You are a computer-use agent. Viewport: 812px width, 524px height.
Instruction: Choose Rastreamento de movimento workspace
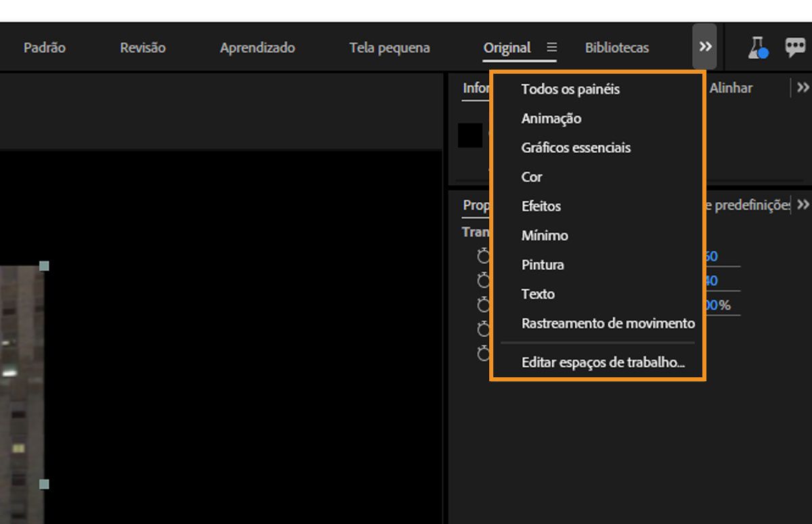pyautogui.click(x=607, y=323)
